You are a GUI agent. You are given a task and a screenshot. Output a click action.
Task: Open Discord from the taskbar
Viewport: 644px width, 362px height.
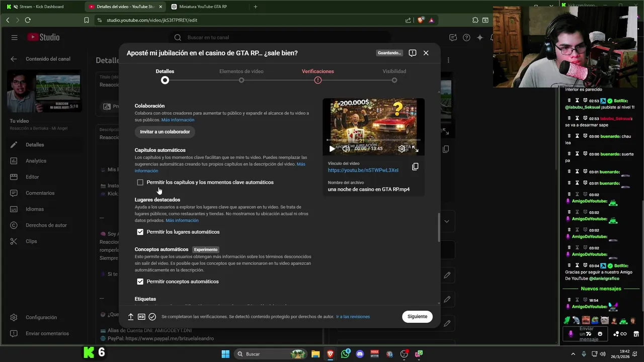360,354
